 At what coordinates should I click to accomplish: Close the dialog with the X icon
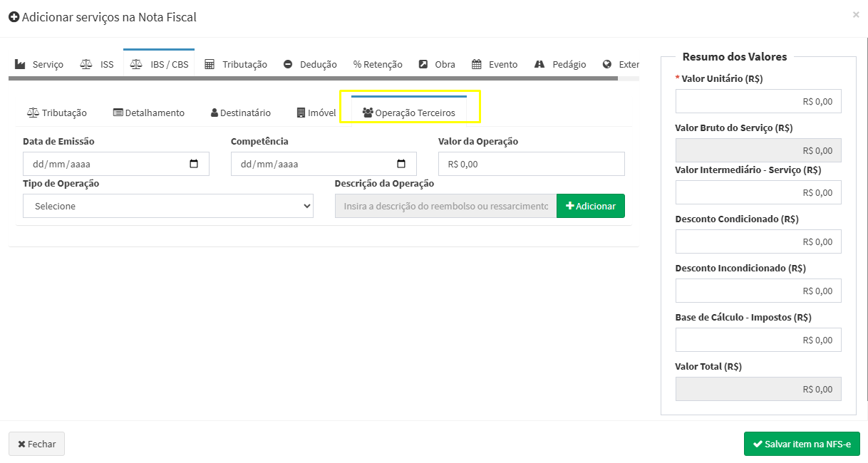[x=856, y=14]
